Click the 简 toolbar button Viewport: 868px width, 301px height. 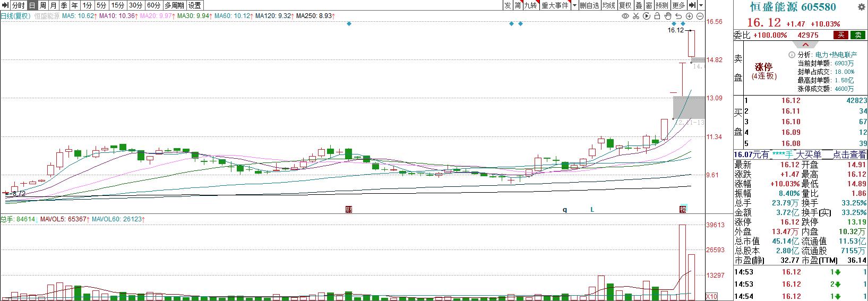click(x=518, y=5)
